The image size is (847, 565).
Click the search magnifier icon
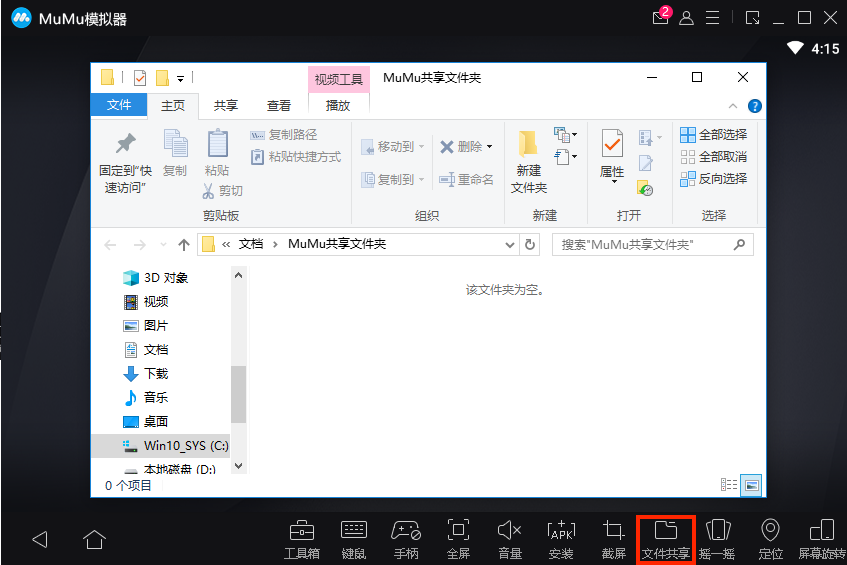(x=740, y=245)
